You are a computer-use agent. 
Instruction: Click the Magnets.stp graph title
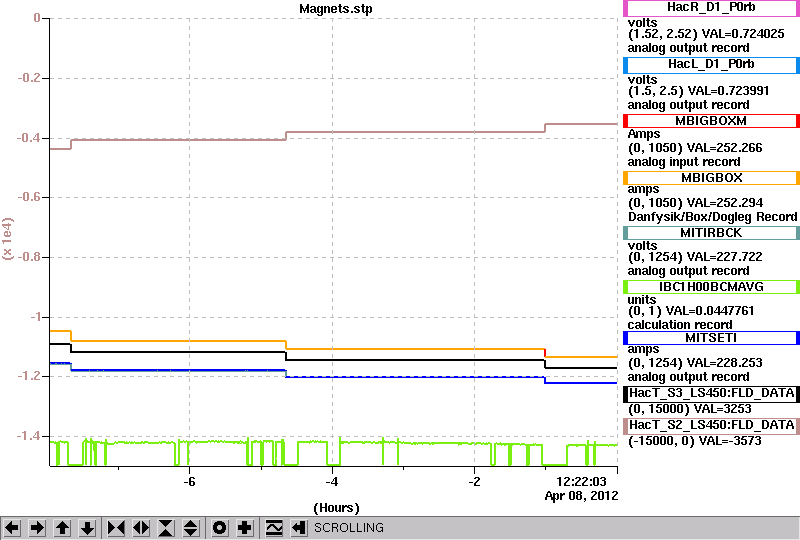pos(336,9)
